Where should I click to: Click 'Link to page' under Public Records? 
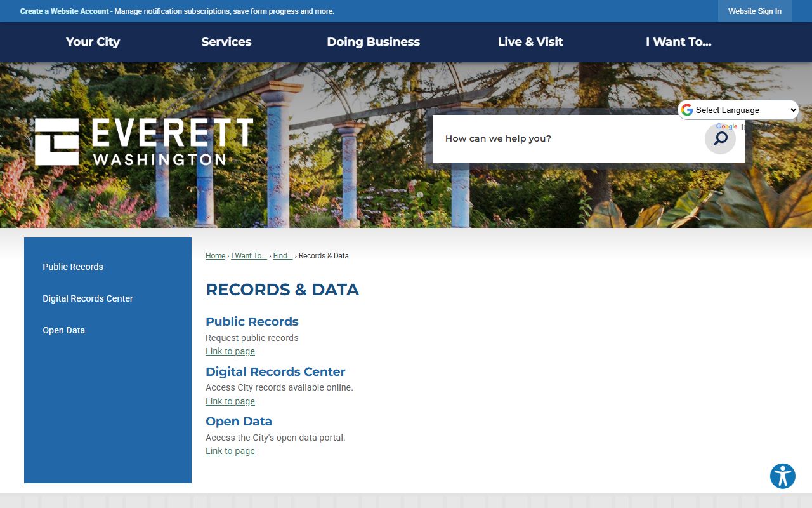click(230, 351)
